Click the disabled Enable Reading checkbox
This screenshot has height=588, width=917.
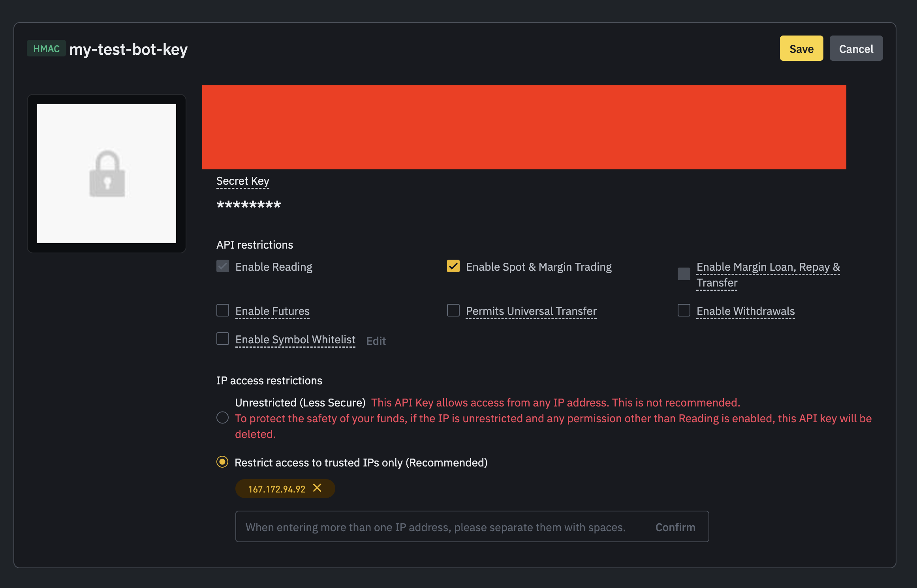(223, 266)
